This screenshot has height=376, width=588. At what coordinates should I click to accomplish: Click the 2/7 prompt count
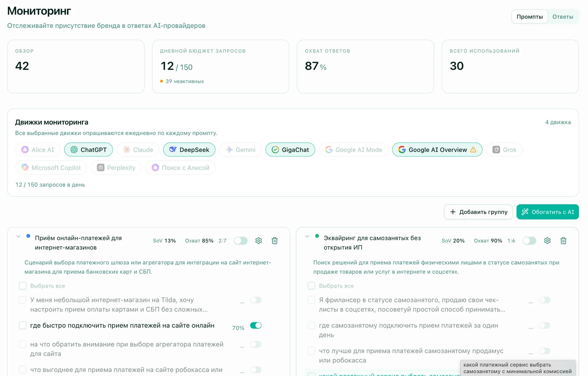[223, 241]
